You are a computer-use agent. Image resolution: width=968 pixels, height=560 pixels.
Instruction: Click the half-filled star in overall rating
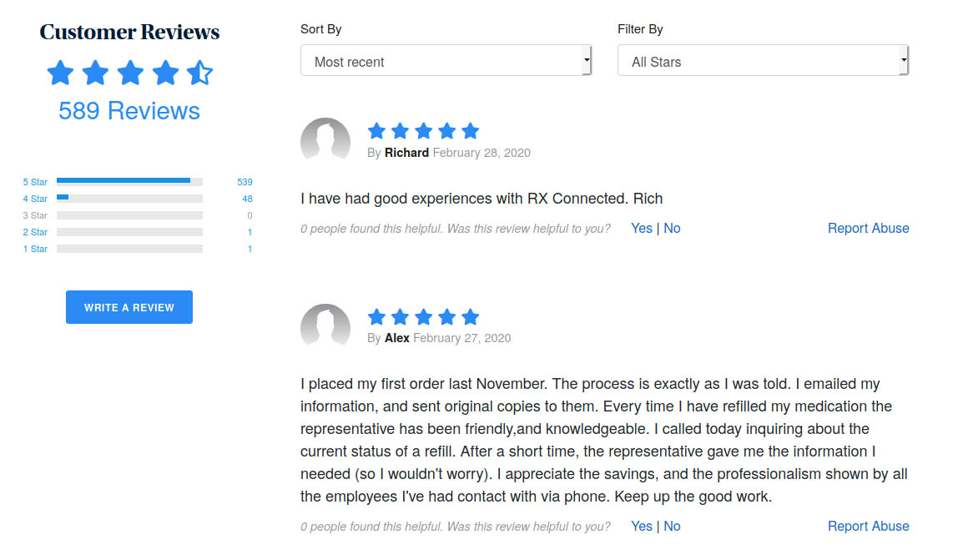[200, 73]
